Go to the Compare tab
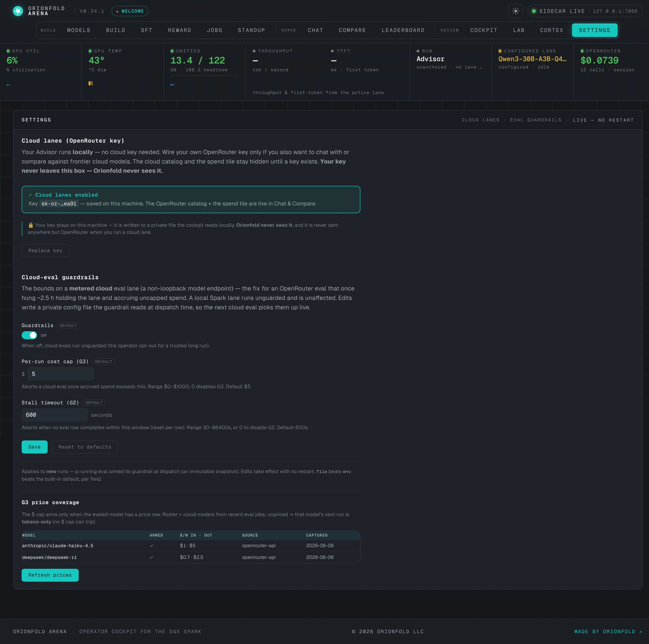 [352, 30]
